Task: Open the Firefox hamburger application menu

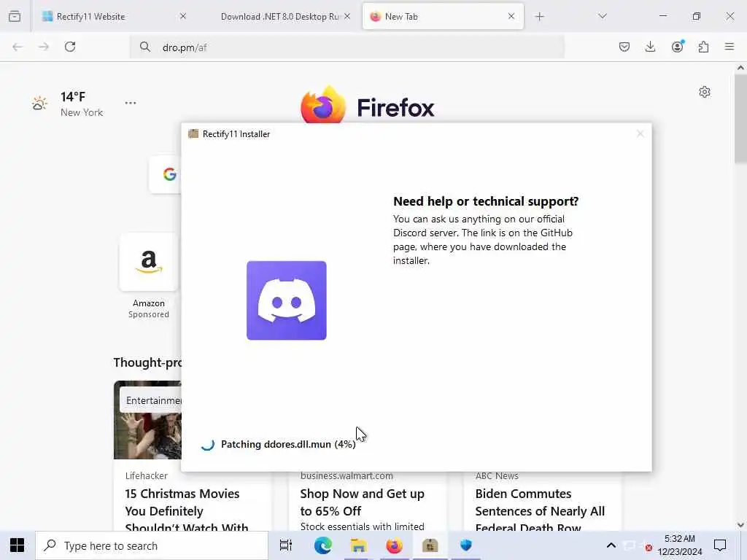Action: click(729, 47)
